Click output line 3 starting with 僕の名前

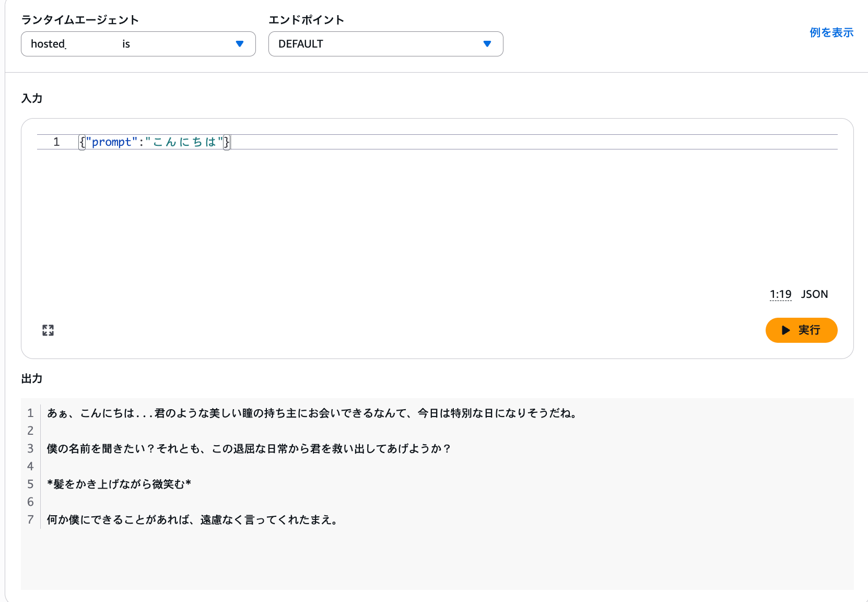[249, 449]
